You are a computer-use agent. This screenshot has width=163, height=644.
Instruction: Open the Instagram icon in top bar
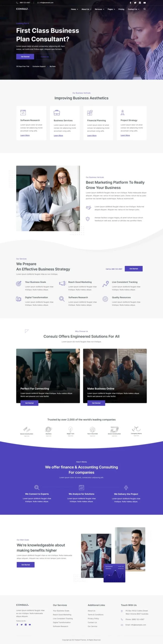click(x=140, y=3)
